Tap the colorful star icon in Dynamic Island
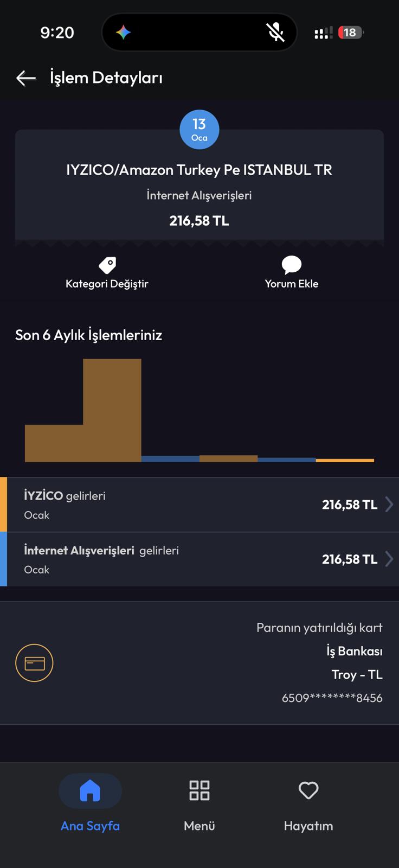The height and width of the screenshot is (868, 399). [123, 33]
